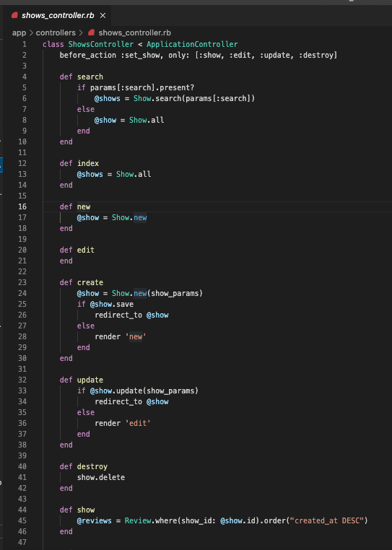Click the highlighted new in Show.new
This screenshot has height=550, width=392.
click(140, 217)
